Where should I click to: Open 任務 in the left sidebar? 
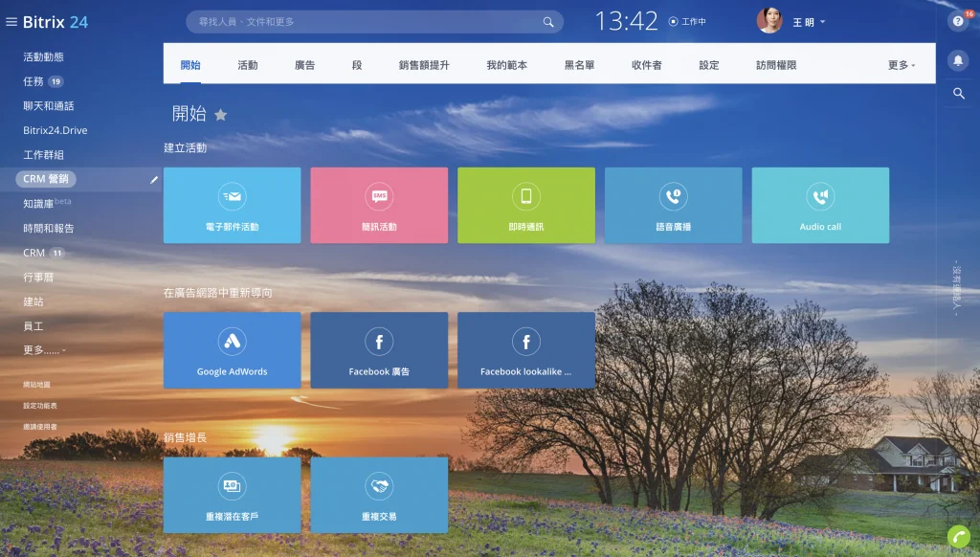pyautogui.click(x=33, y=81)
